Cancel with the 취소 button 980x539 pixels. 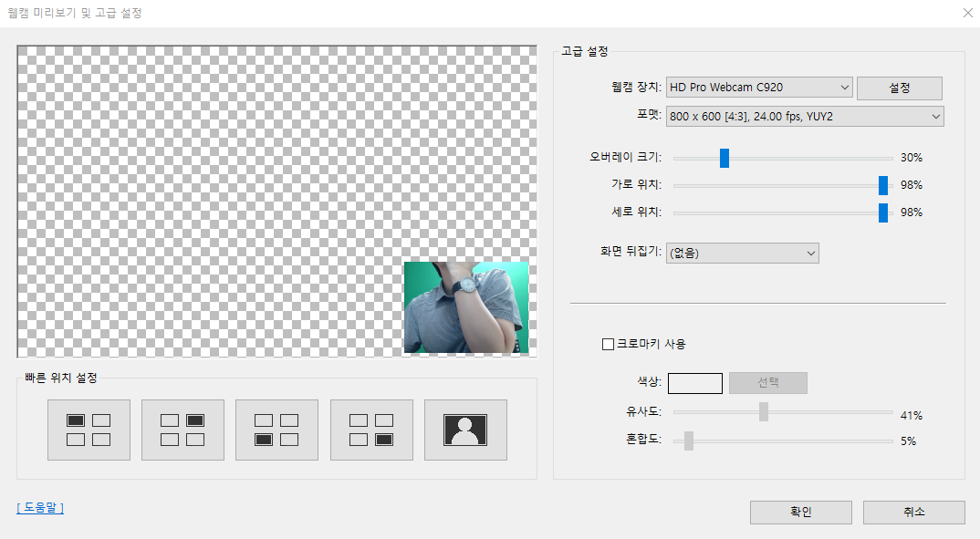[913, 513]
